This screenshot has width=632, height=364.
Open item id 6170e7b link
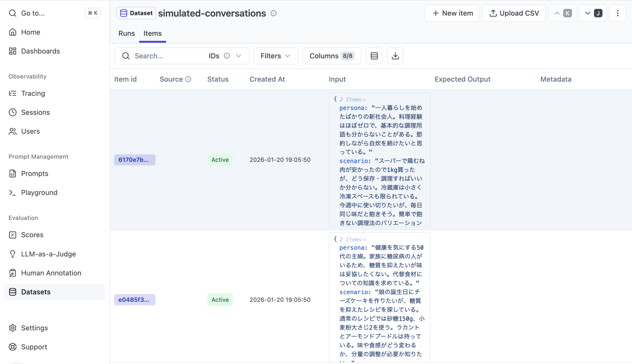coord(135,160)
